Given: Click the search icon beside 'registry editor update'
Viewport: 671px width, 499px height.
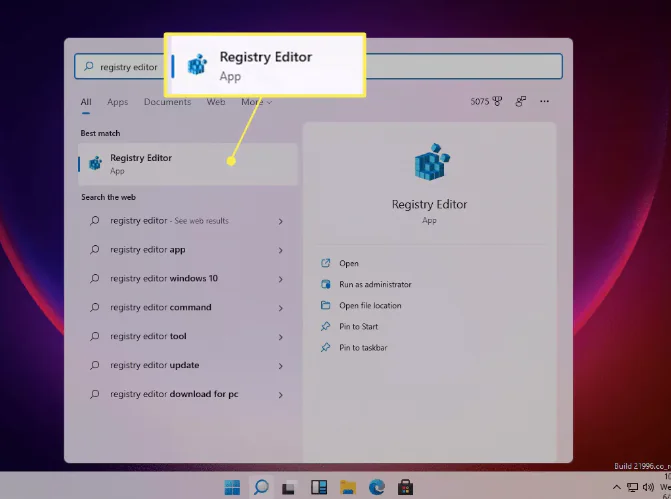Looking at the screenshot, I should [95, 365].
